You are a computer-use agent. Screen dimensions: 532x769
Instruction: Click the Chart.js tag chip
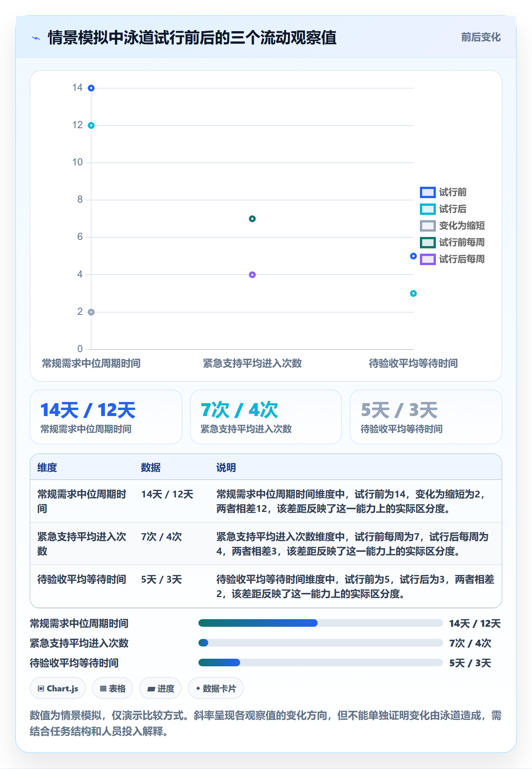point(58,688)
